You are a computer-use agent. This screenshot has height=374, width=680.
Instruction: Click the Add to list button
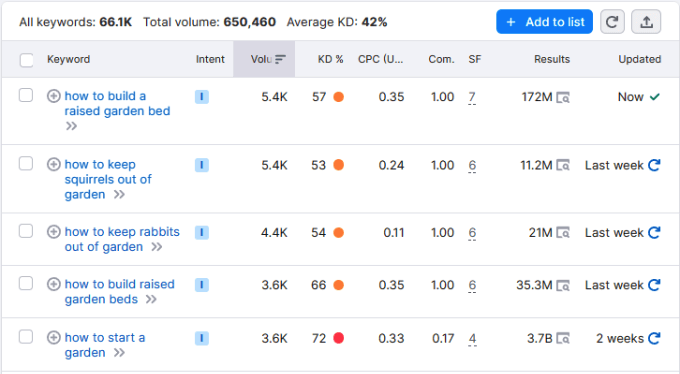(x=544, y=22)
